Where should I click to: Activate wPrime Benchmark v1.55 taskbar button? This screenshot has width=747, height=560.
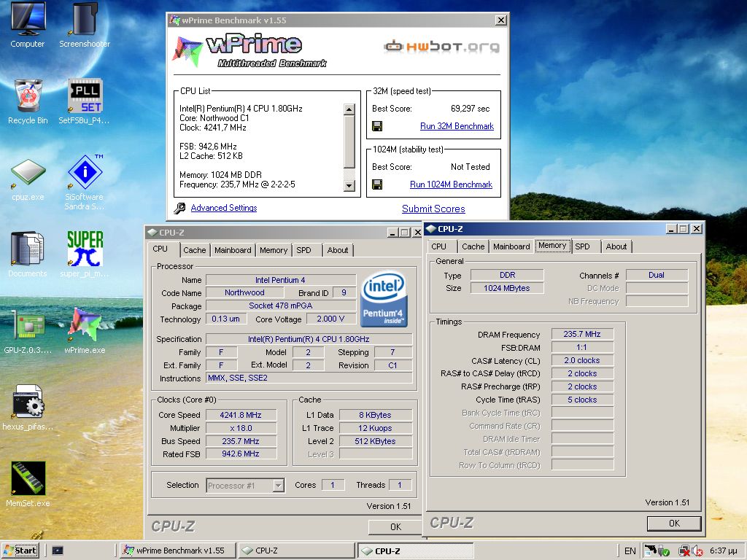178,551
